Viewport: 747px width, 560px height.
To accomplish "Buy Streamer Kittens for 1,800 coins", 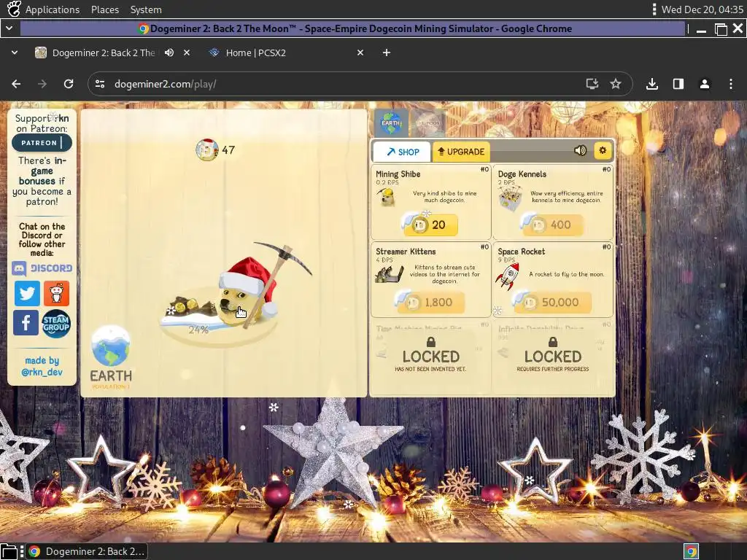I will (430, 303).
